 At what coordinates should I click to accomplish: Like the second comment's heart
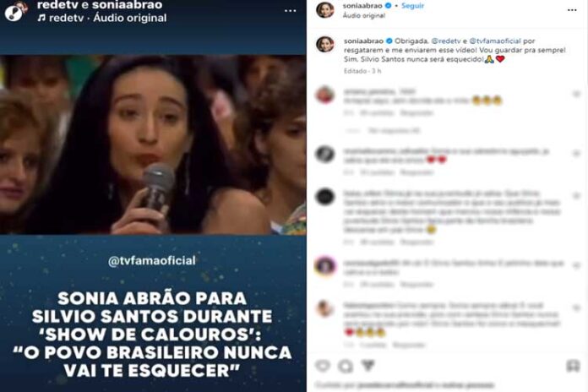(576, 154)
